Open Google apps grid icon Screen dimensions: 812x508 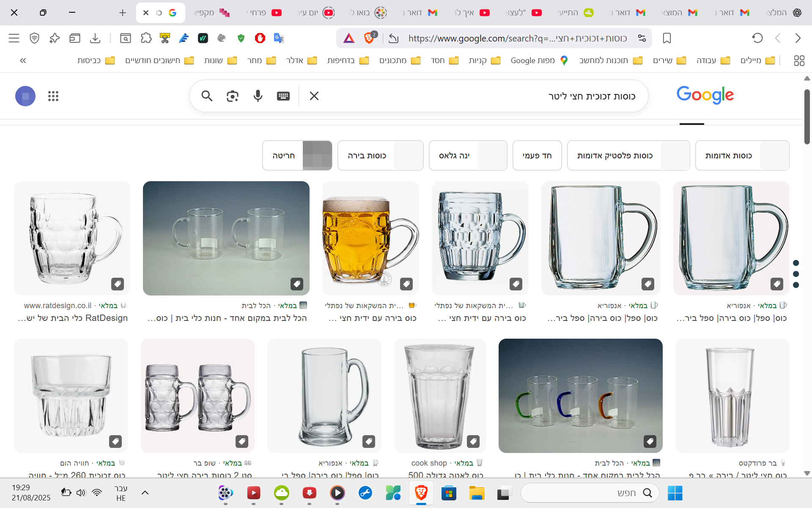coord(53,96)
